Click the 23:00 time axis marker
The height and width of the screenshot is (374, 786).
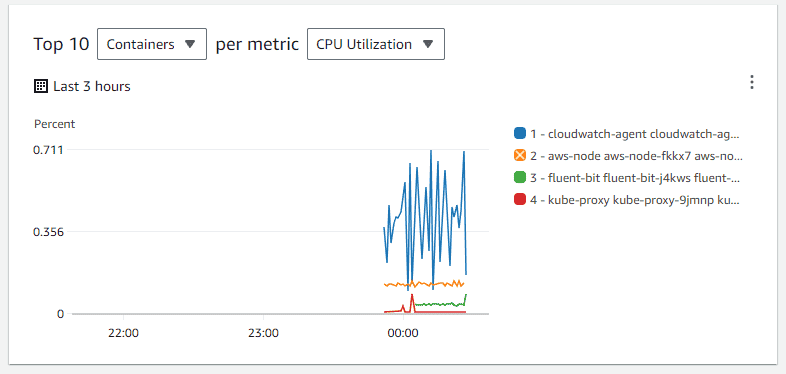pos(263,332)
